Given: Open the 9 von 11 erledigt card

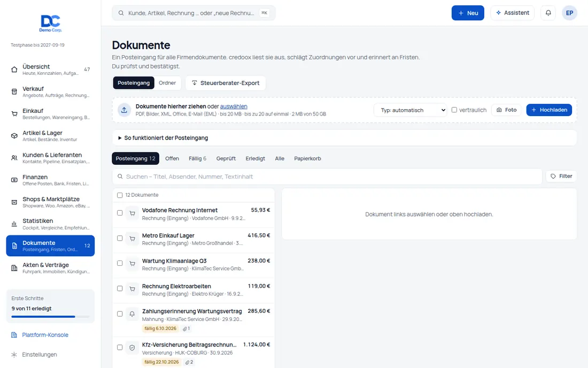Looking at the screenshot, I should 50,306.
